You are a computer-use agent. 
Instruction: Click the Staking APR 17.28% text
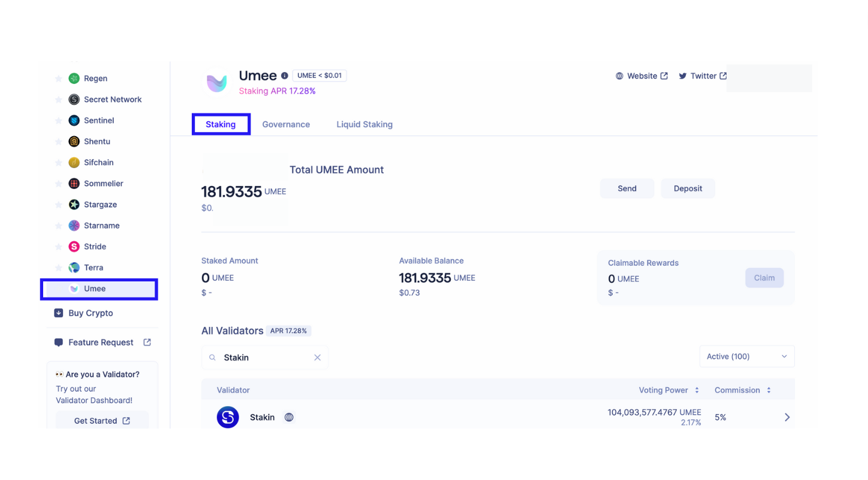[x=277, y=91]
